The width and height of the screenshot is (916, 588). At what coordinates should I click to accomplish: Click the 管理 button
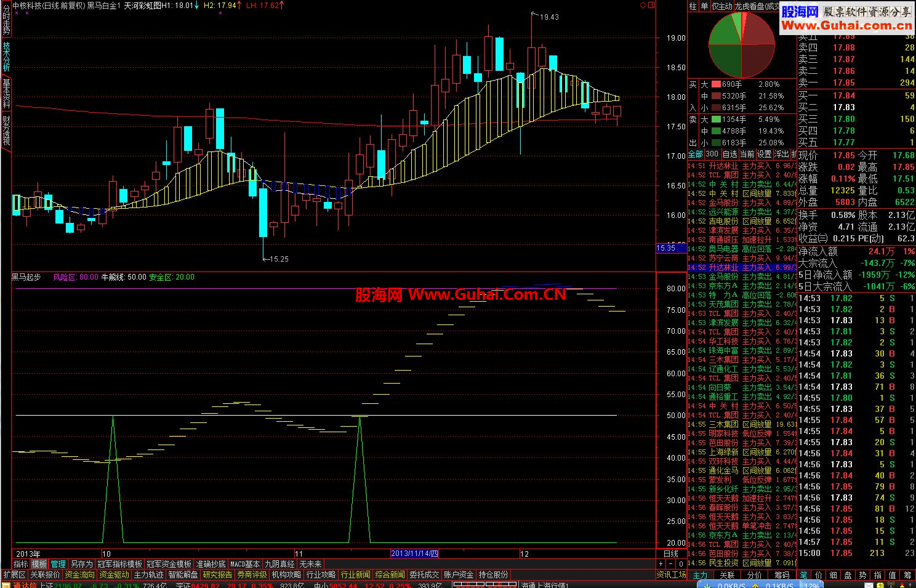click(x=58, y=564)
